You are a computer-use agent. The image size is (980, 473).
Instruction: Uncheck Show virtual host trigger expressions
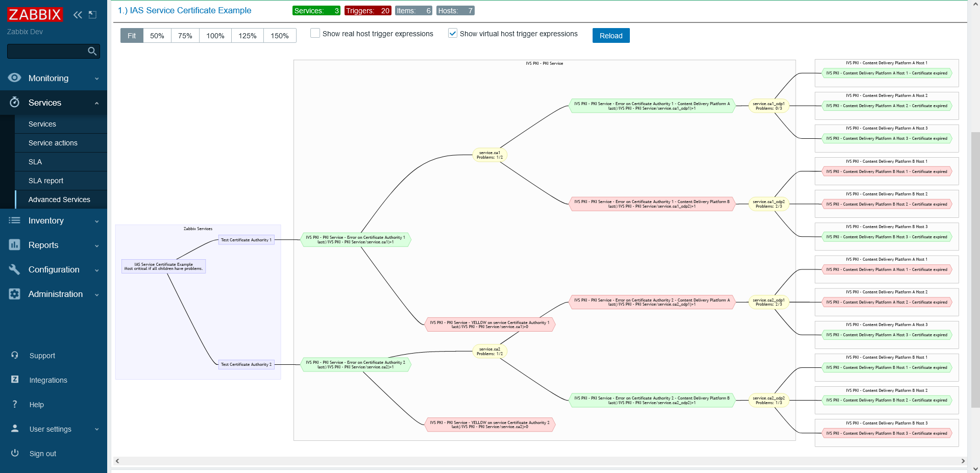[x=453, y=33]
